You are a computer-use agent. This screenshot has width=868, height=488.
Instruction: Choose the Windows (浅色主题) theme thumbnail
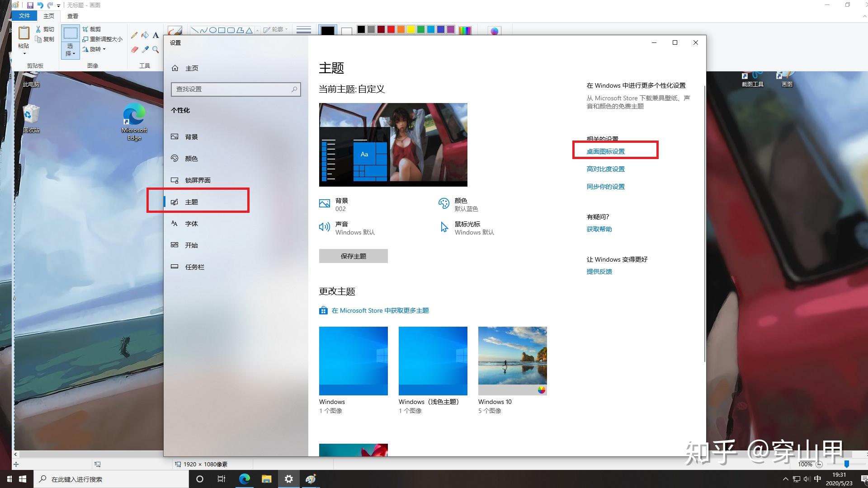(x=433, y=361)
